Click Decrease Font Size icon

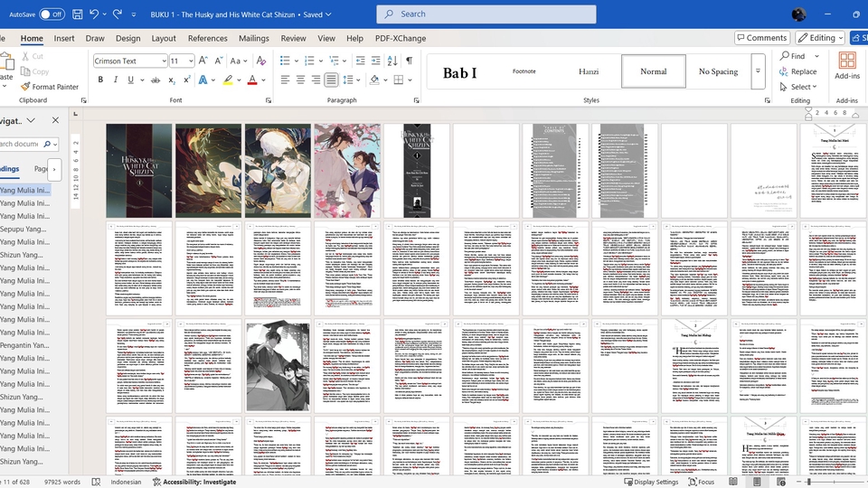click(219, 61)
